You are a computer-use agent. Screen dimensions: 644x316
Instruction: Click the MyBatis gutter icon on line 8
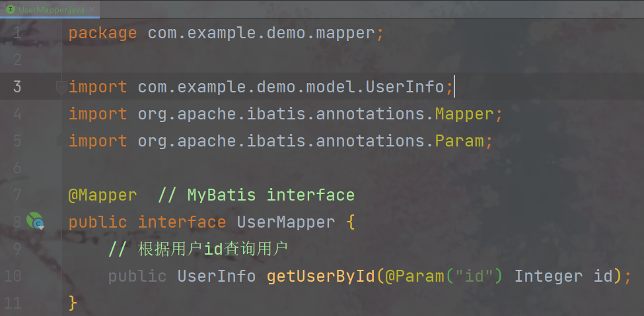tap(35, 221)
